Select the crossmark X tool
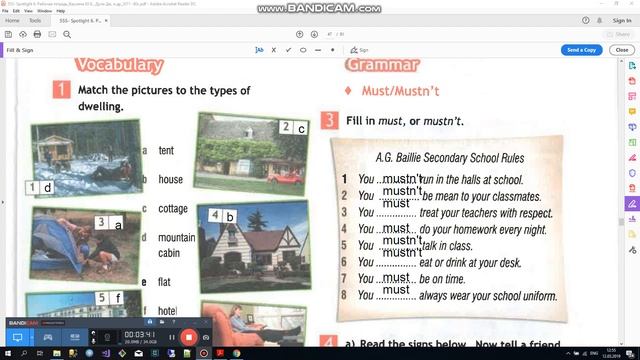This screenshot has height=360, width=640. 274,50
